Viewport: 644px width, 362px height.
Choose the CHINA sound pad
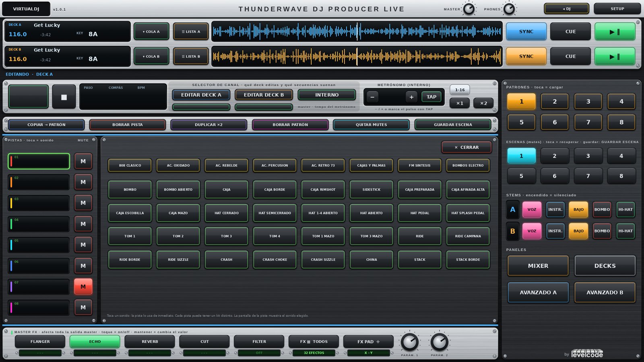click(372, 259)
